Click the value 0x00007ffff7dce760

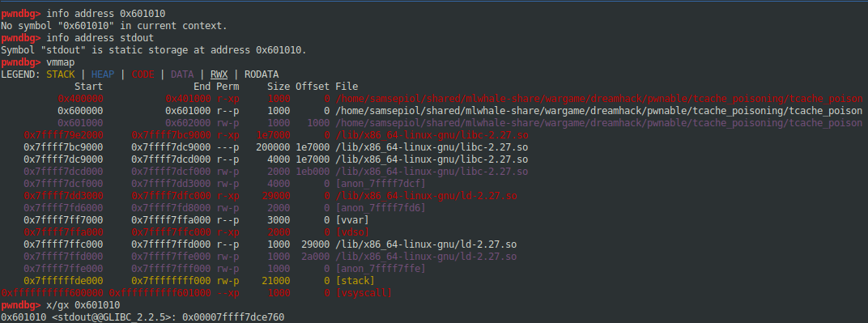[x=233, y=317]
